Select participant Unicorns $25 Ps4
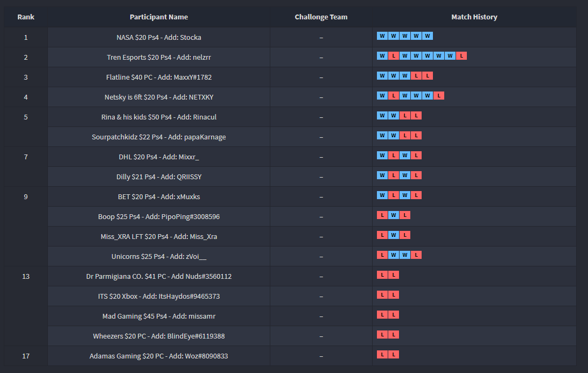The height and width of the screenshot is (373, 588). coord(159,256)
